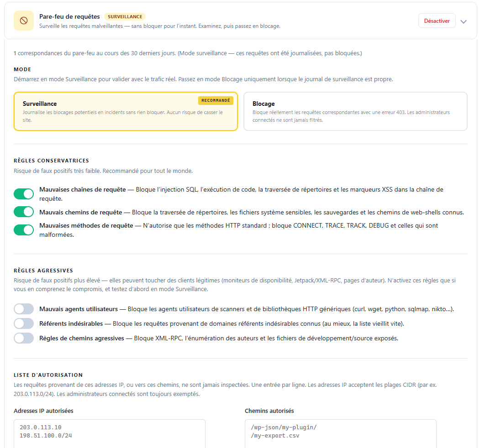The height and width of the screenshot is (448, 485).
Task: Click in the Adresses IP autorisées textarea
Action: (x=110, y=434)
